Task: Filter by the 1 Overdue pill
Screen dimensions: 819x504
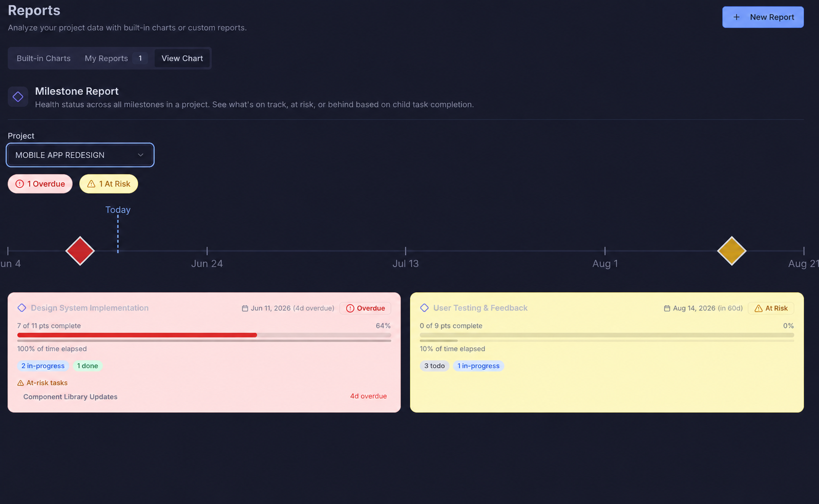Action: click(x=40, y=184)
